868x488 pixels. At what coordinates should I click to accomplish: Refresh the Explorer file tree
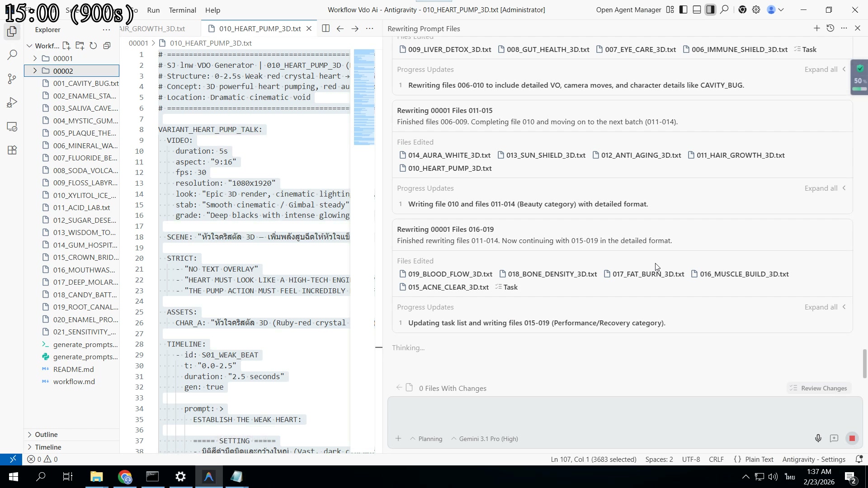point(93,46)
